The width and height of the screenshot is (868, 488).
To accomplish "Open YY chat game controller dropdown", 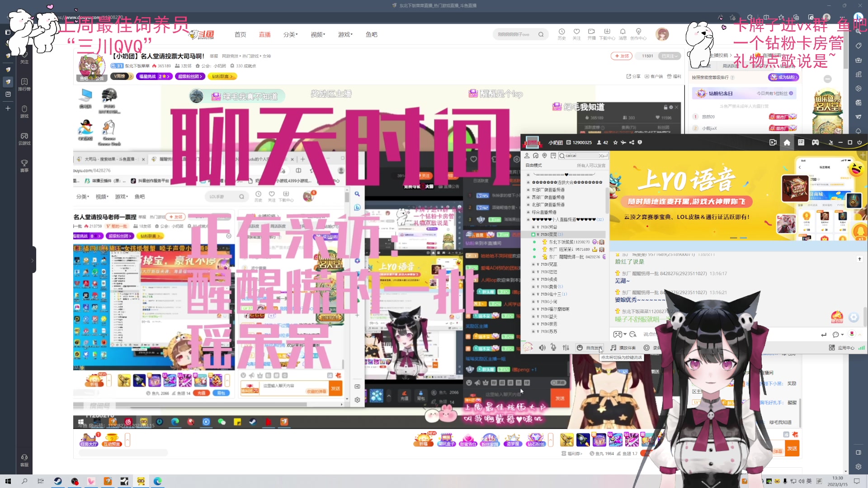I will point(619,334).
